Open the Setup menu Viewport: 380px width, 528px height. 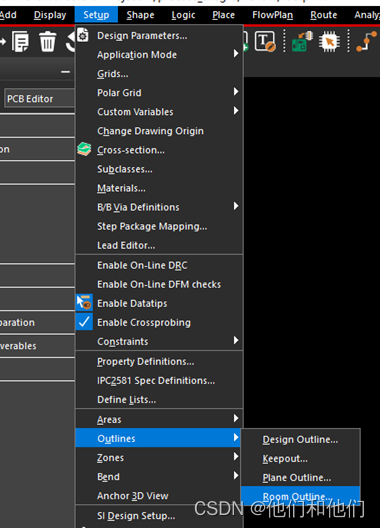tap(96, 15)
